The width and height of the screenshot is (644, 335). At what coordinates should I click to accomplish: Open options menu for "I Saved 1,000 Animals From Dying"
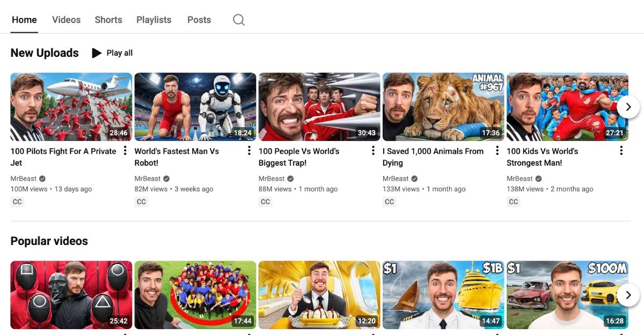[497, 151]
